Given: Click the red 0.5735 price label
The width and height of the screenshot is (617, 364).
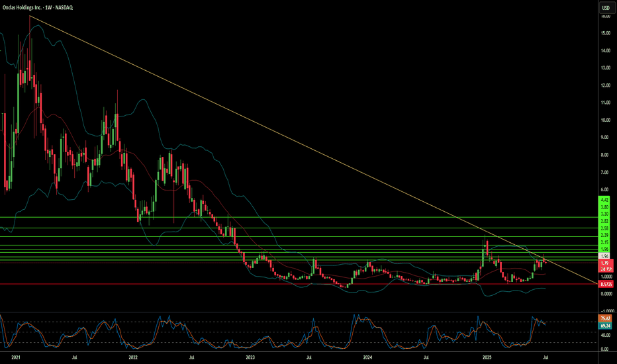Looking at the screenshot, I should tap(606, 284).
